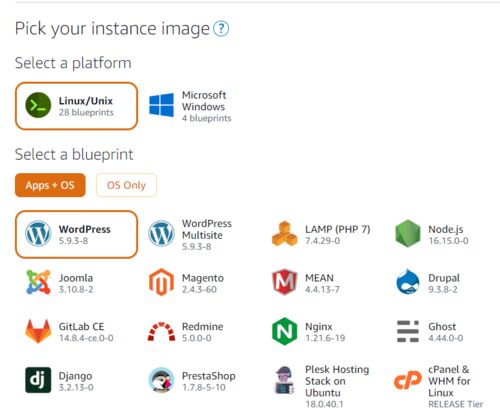Select the Django dj icon

pyautogui.click(x=38, y=380)
